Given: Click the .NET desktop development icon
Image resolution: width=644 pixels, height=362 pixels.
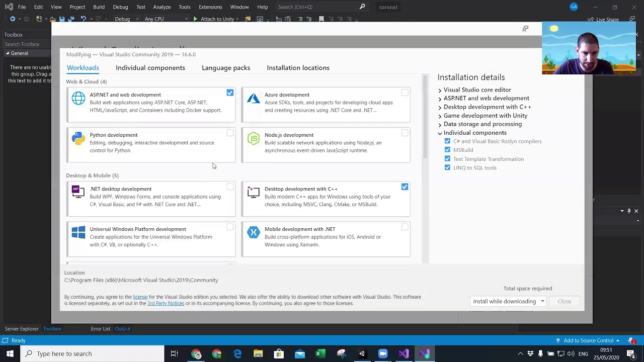Looking at the screenshot, I should 78,192.
